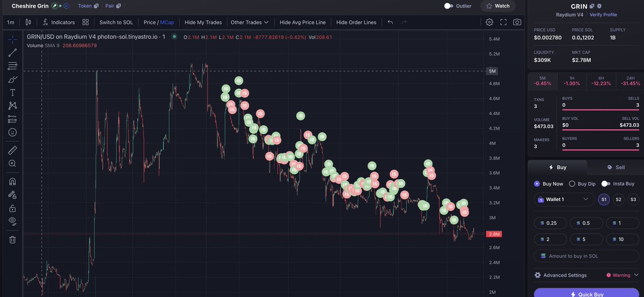Open the Wallet 1 selector
The image size is (644, 297).
[564, 199]
